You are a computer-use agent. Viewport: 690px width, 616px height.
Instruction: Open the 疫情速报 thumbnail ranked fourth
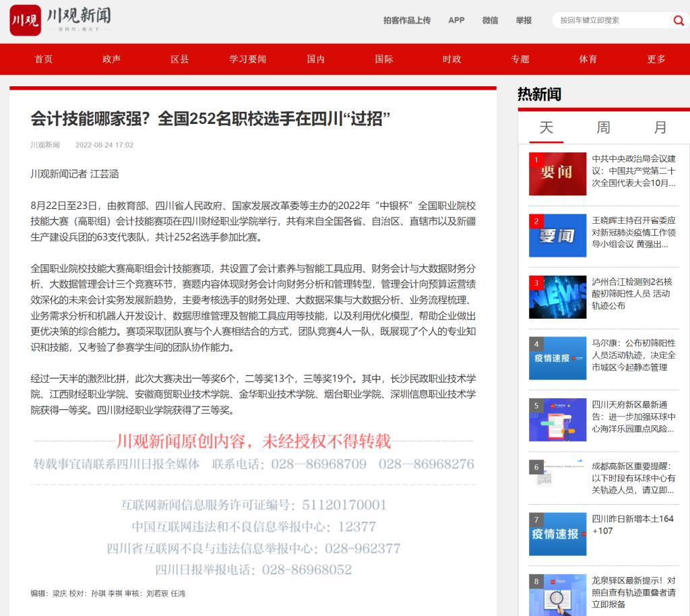tap(557, 357)
